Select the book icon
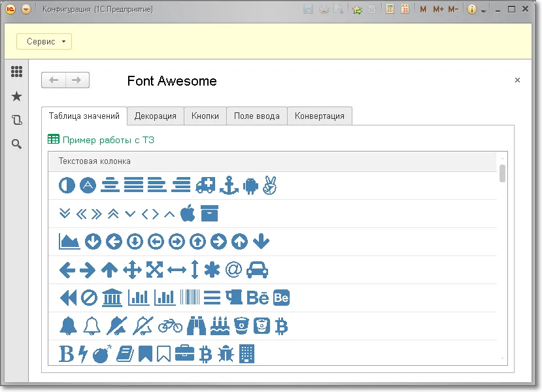542x392 pixels. pos(125,354)
